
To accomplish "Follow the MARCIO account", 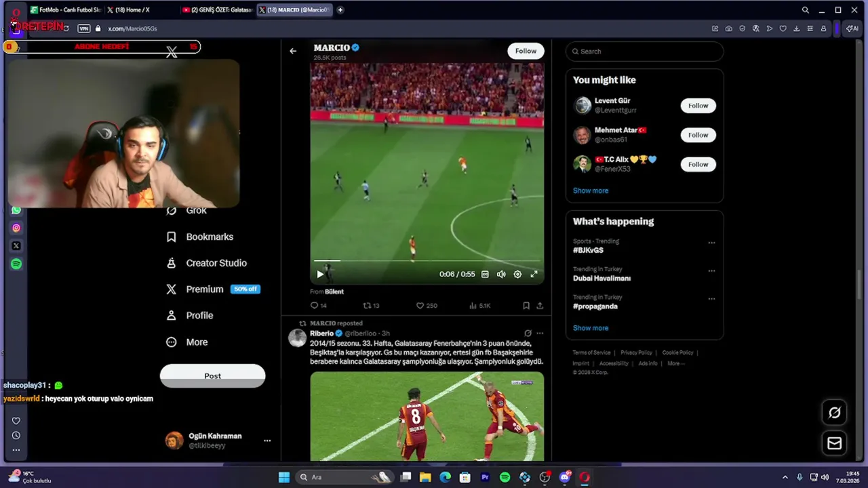I will 526,51.
